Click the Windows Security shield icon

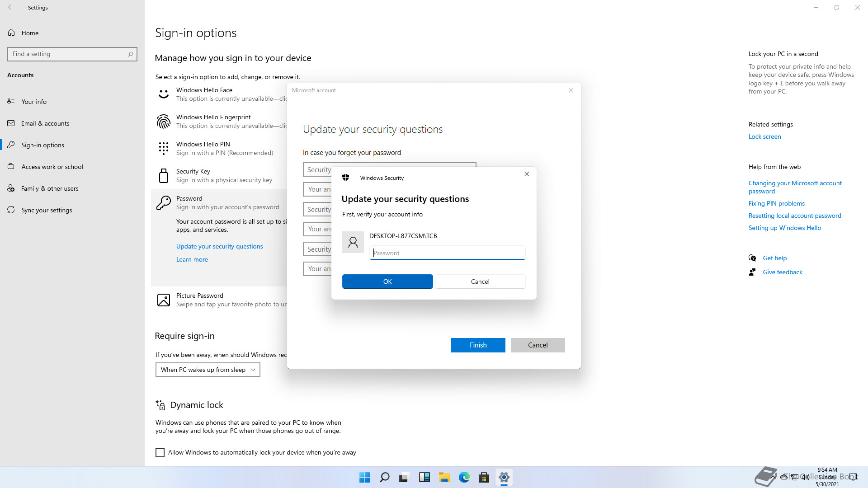(x=346, y=178)
